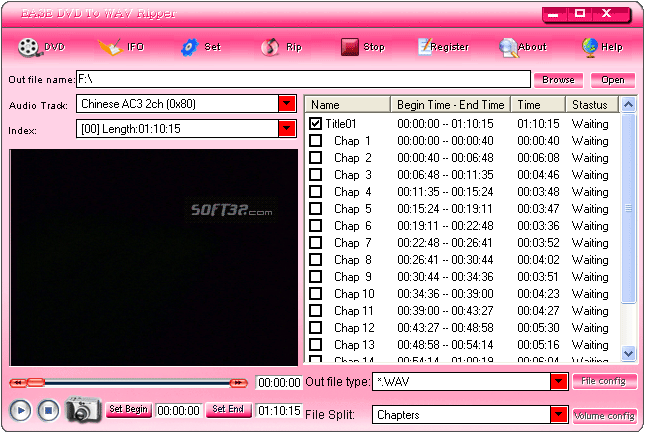Image resolution: width=646 pixels, height=433 pixels.
Task: Click the Set End button
Action: pyautogui.click(x=228, y=410)
